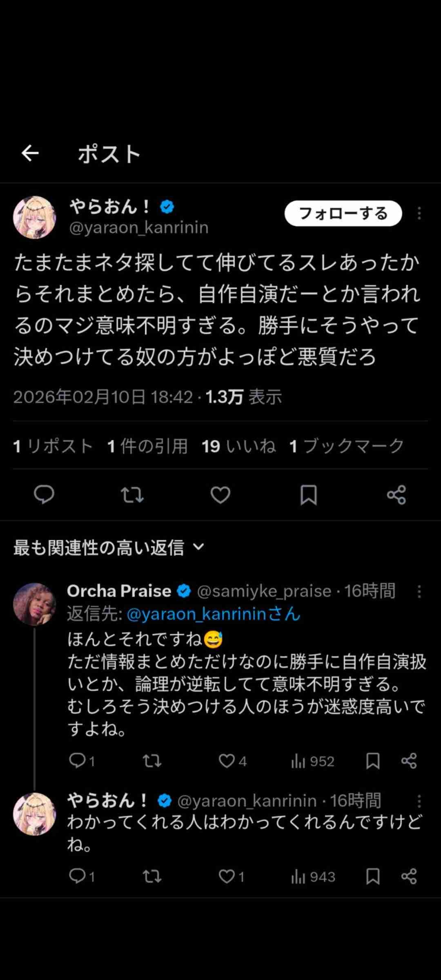Share Orcha Praise's reply
The image size is (441, 980).
click(409, 761)
